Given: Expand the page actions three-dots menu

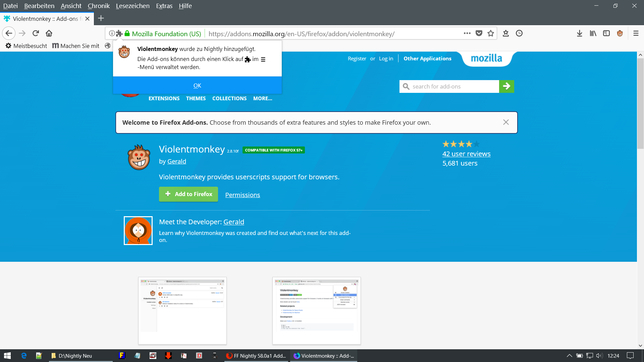Looking at the screenshot, I should pos(467,33).
